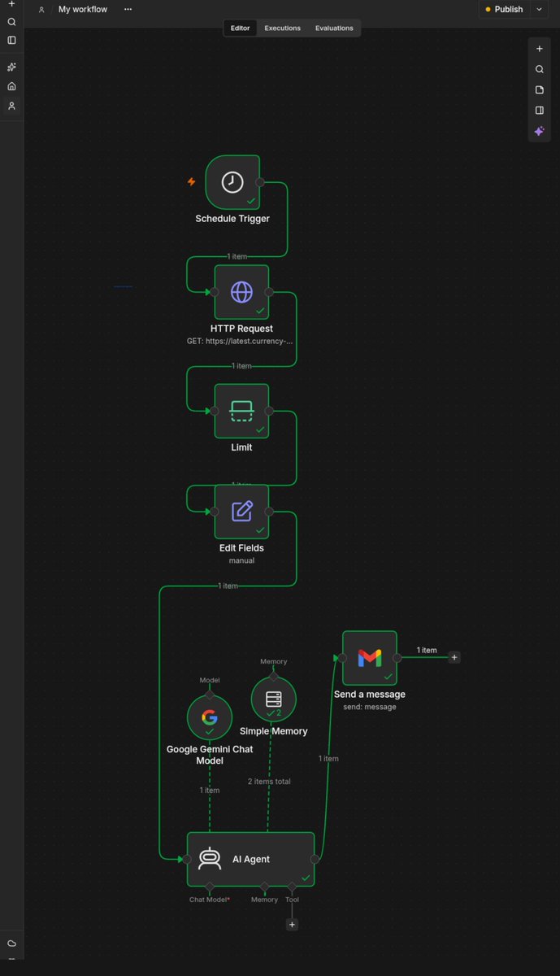560x976 pixels.
Task: Select the Edit Fields pencil node
Action: click(x=241, y=512)
